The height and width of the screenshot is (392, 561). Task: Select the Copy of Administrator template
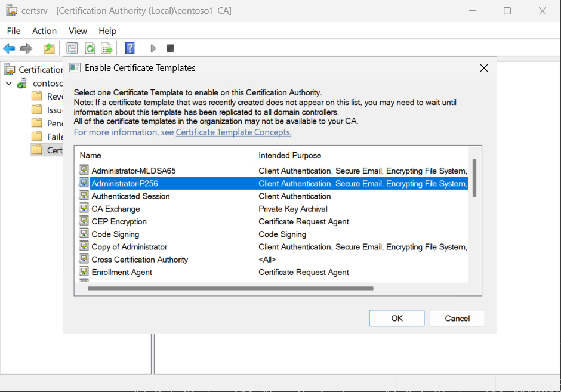pyautogui.click(x=129, y=247)
